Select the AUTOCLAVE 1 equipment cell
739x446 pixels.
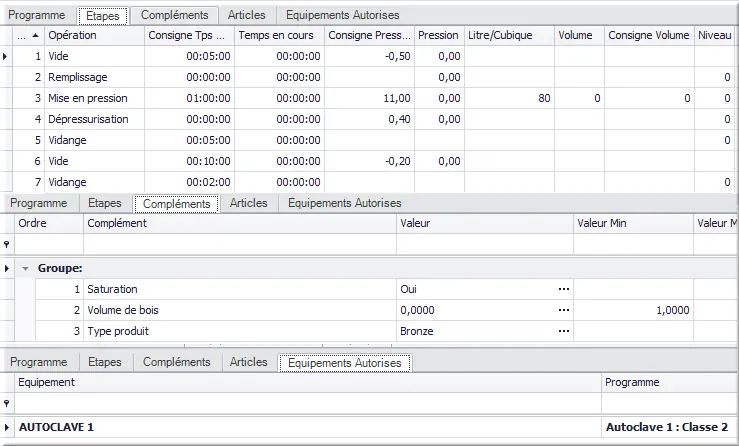(x=308, y=428)
